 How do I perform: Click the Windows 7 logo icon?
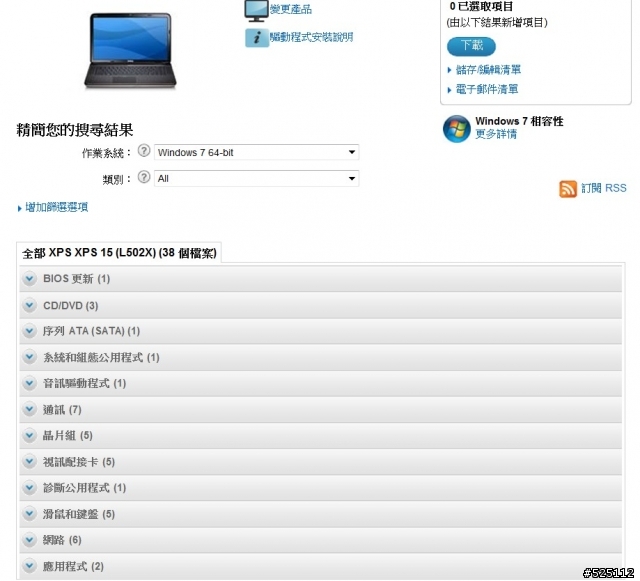point(457,129)
